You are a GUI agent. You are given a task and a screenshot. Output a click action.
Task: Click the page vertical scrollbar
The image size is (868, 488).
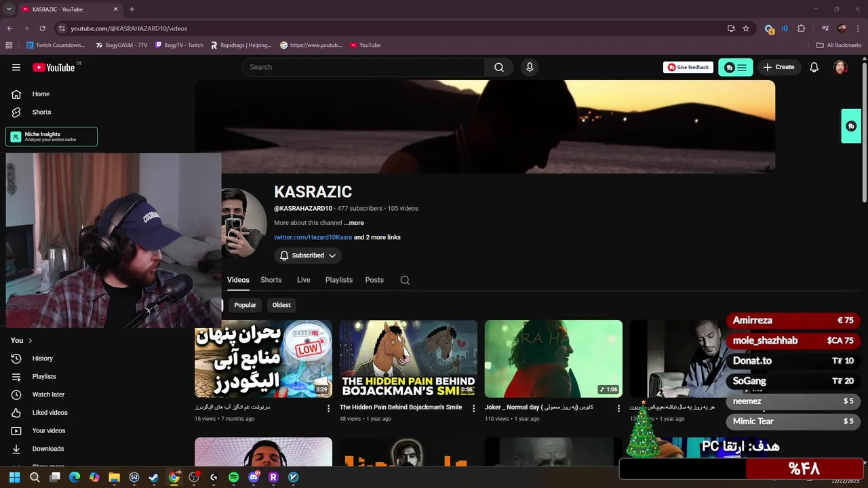click(864, 132)
